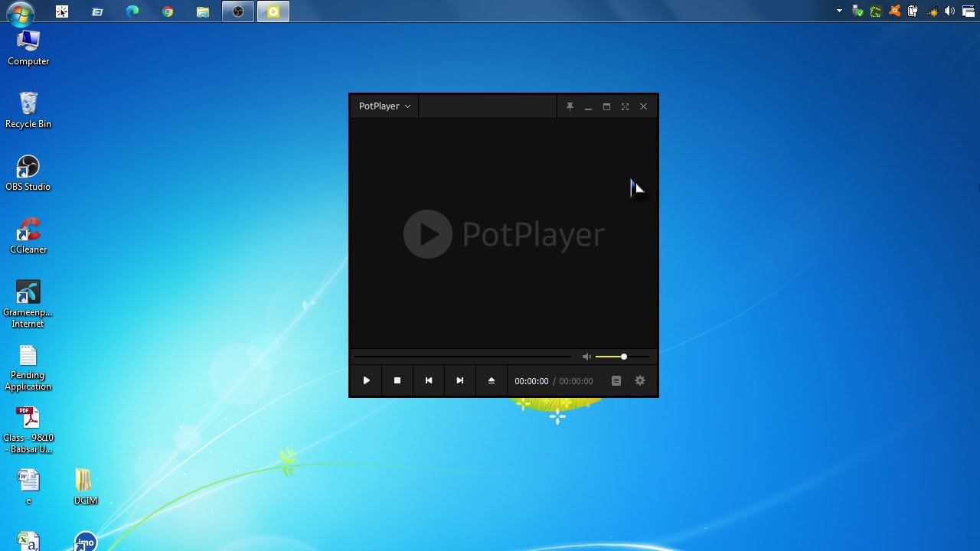Open the PotPlayer control panel gear
The width and height of the screenshot is (980, 551).
[640, 380]
